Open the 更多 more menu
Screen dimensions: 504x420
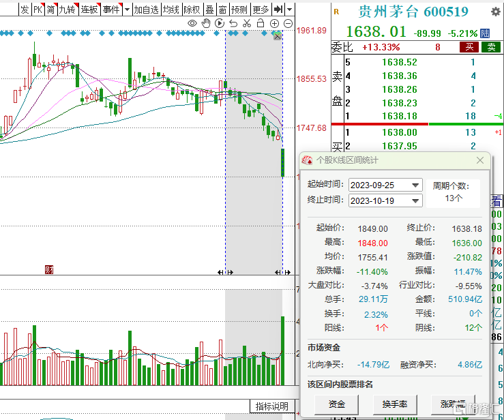click(261, 10)
